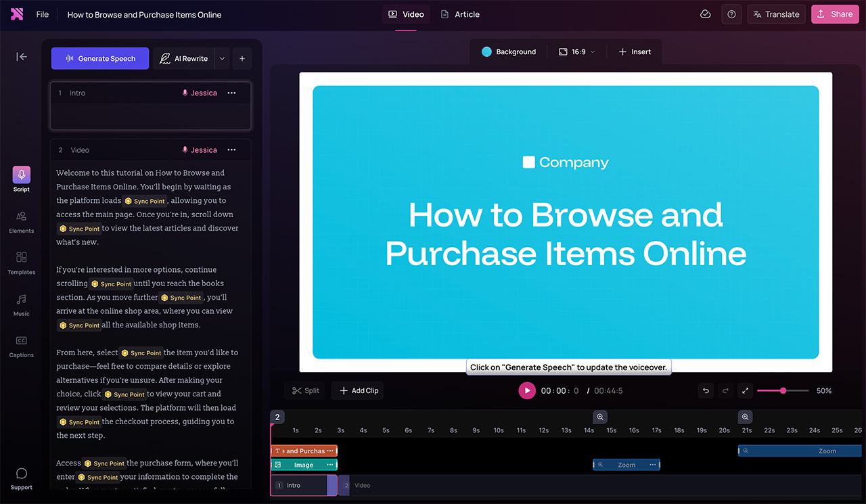Open the Templates panel

(22, 262)
